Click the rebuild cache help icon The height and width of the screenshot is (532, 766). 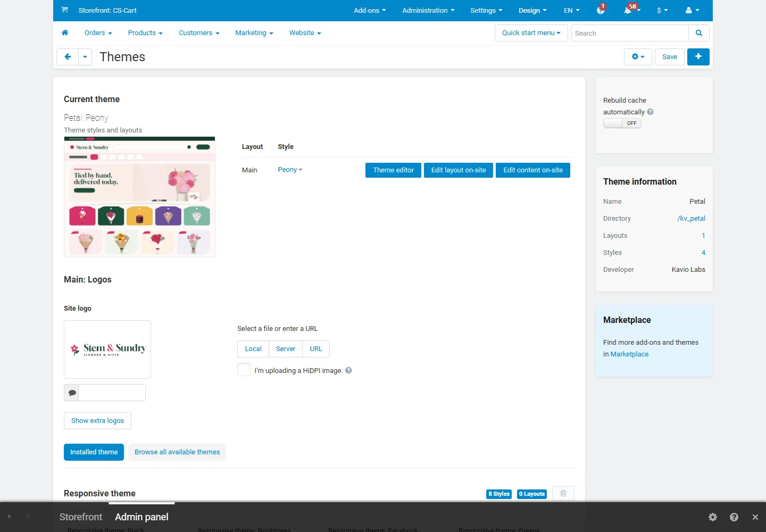click(651, 112)
